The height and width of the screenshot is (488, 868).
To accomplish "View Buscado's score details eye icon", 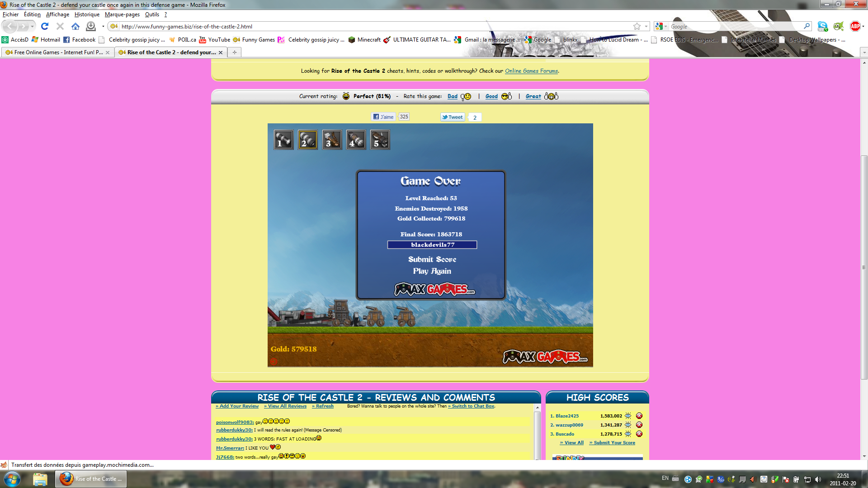I will [x=628, y=434].
